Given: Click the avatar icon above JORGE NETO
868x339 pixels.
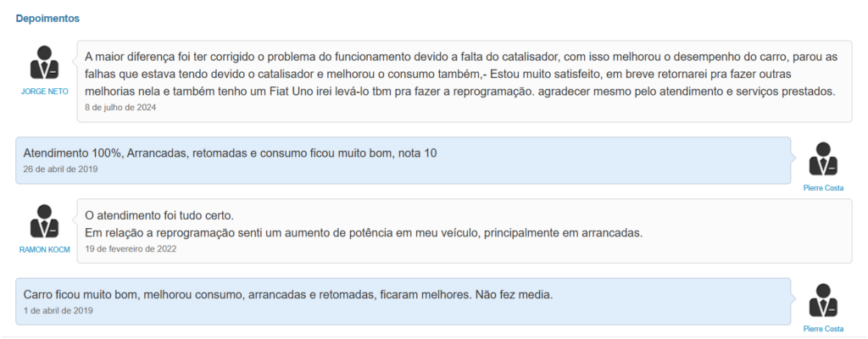Looking at the screenshot, I should pos(44,63).
